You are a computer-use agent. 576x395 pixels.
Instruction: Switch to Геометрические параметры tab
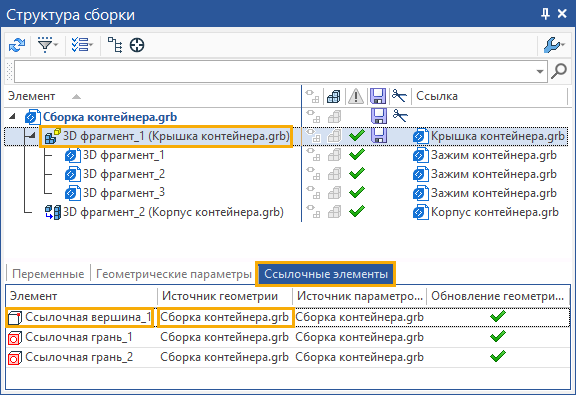coord(173,274)
